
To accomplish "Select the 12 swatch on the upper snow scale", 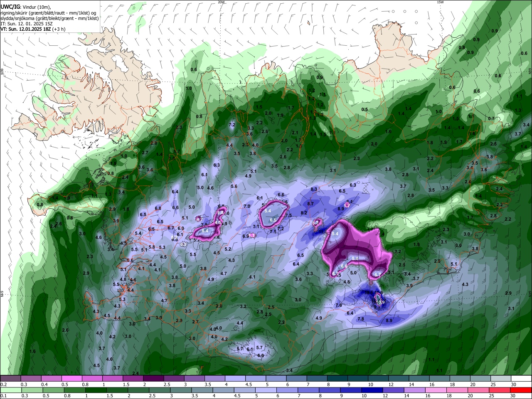I will point(399,379).
